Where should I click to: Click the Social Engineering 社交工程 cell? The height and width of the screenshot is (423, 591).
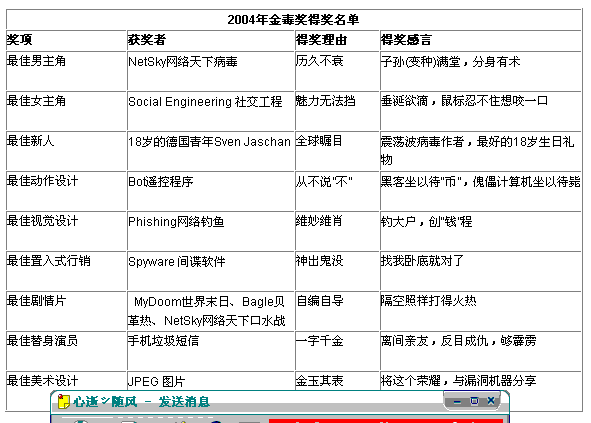pos(211,111)
